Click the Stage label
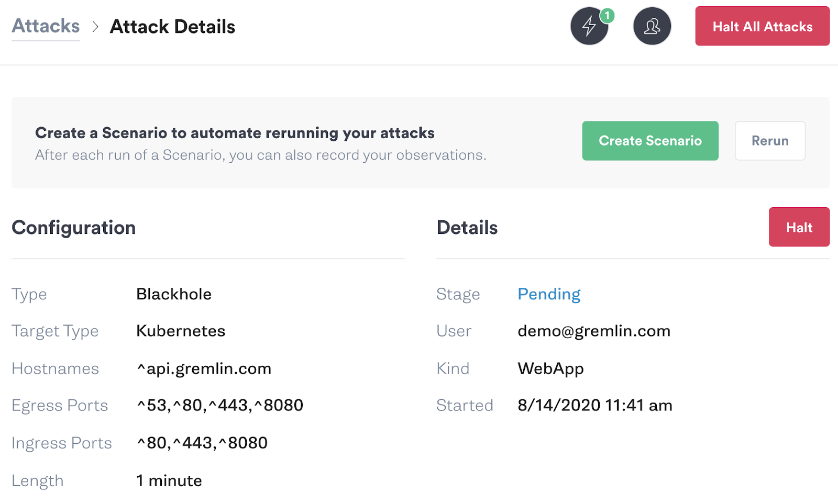This screenshot has width=838, height=504. tap(458, 294)
